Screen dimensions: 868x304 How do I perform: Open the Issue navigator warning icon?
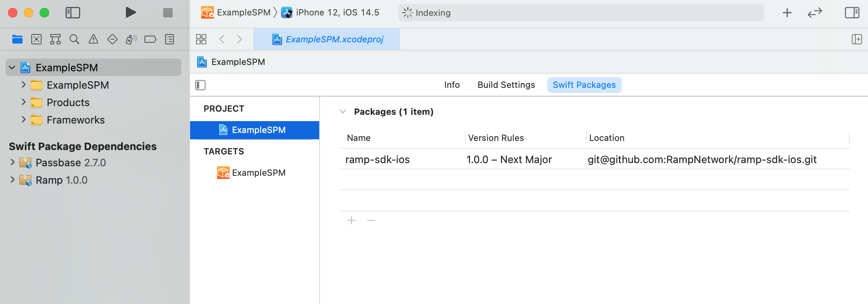tap(93, 39)
